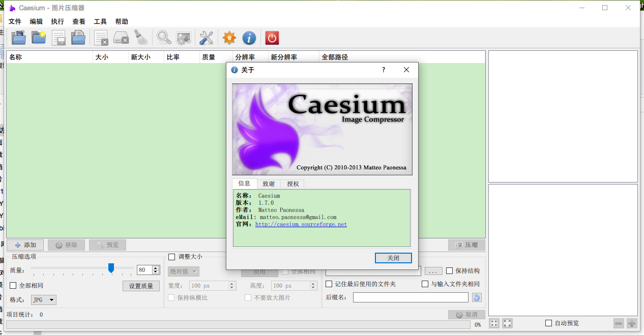The width and height of the screenshot is (644, 335).
Task: Open the Add Folder toolbar icon
Action: (39, 38)
